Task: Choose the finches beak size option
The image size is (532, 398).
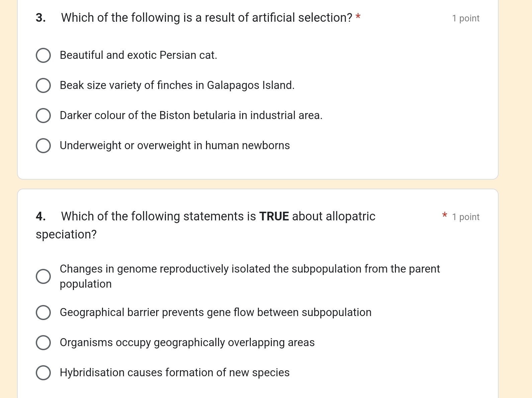Action: point(43,86)
